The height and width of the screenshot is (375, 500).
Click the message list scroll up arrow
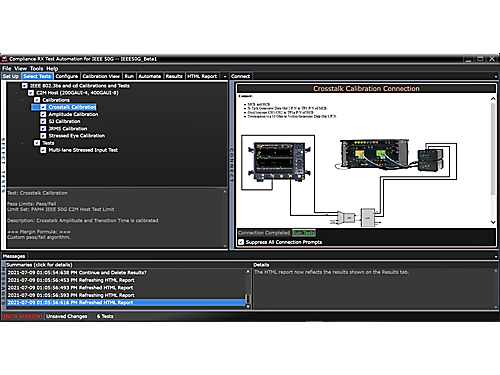[248, 272]
